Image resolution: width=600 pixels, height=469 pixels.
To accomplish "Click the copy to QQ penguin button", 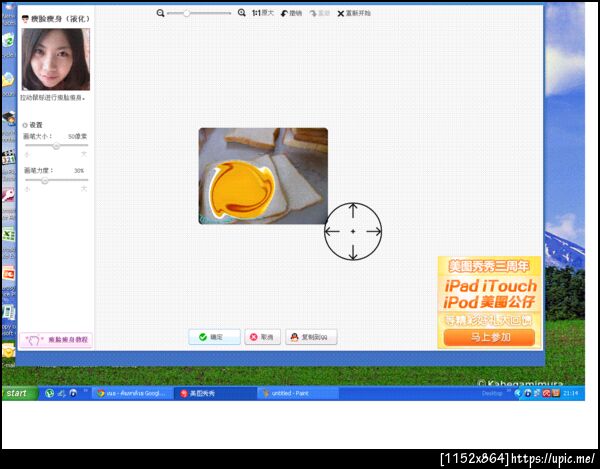I will (311, 337).
